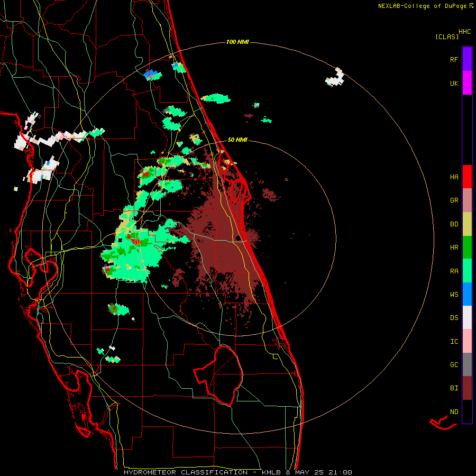Viewport: 476px width, 476px height.
Task: Click the [CLAS] units label
Action: (447, 36)
